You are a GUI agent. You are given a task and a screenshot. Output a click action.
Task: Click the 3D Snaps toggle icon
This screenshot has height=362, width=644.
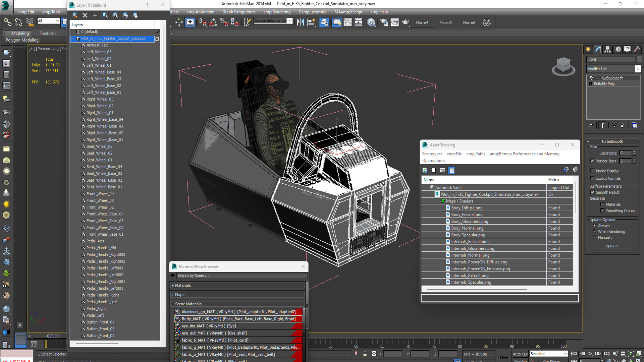203,22
